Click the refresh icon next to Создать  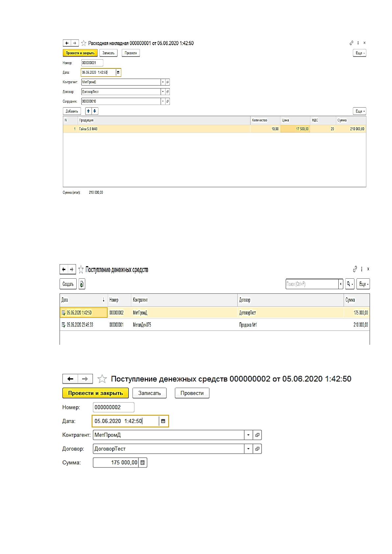click(82, 284)
